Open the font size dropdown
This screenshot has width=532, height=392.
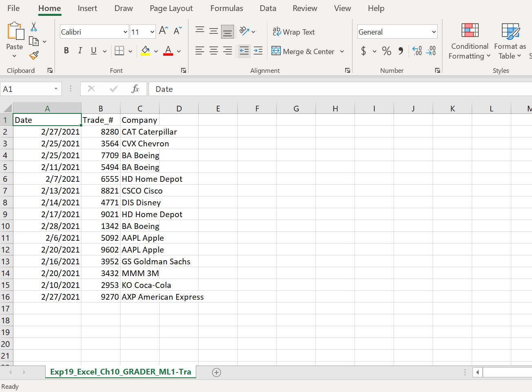(152, 32)
